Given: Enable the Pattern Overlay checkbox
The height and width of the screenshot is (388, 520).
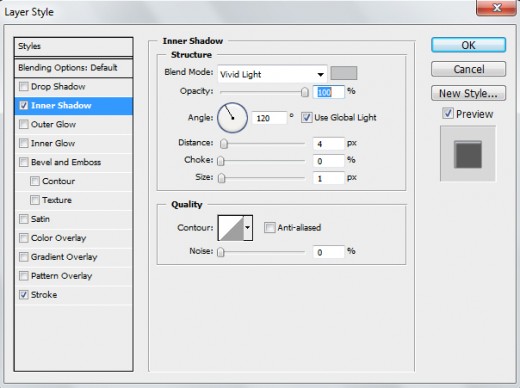Looking at the screenshot, I should [x=24, y=276].
